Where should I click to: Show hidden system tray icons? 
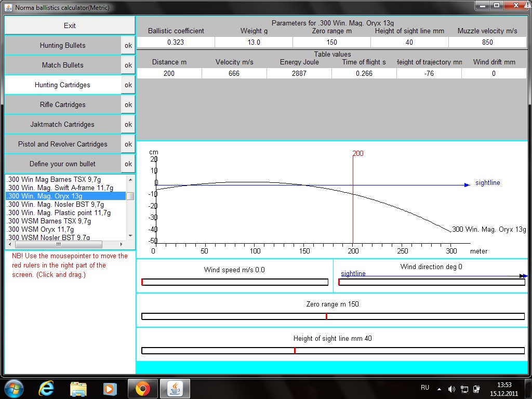(440, 389)
